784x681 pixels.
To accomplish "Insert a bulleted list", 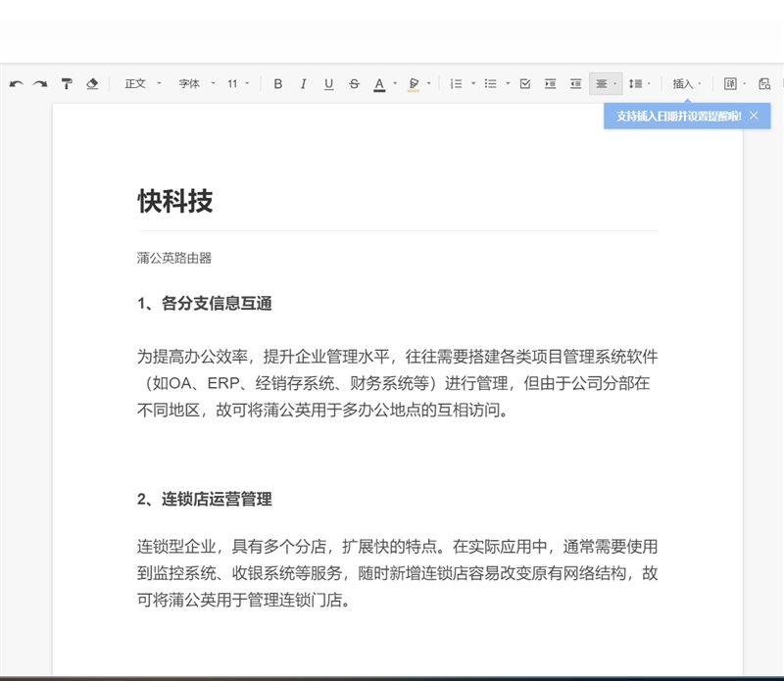I will (491, 84).
